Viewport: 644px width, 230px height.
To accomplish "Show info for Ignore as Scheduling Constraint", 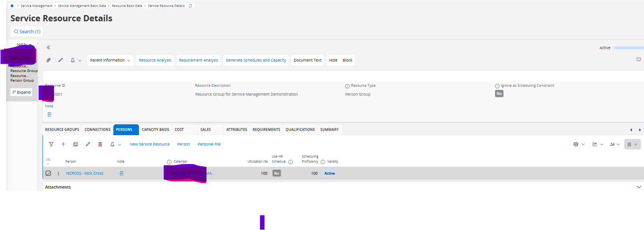I will 497,86.
